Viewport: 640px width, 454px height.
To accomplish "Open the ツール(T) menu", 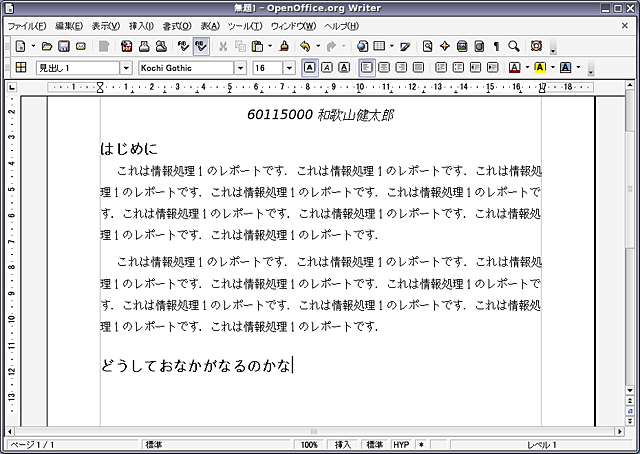I will point(245,26).
